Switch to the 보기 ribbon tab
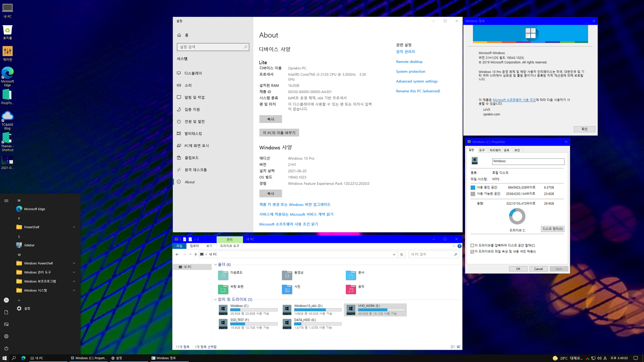The image size is (644, 362). click(x=209, y=246)
